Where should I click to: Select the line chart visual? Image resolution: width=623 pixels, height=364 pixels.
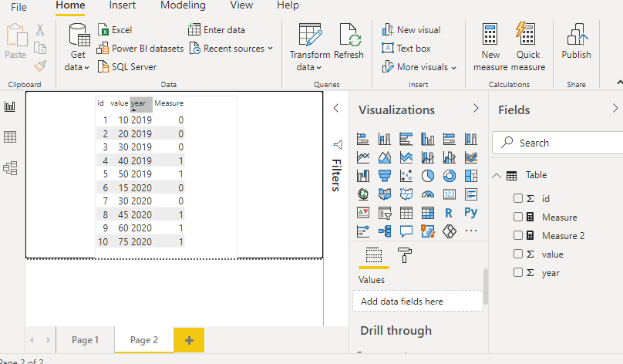pos(362,157)
